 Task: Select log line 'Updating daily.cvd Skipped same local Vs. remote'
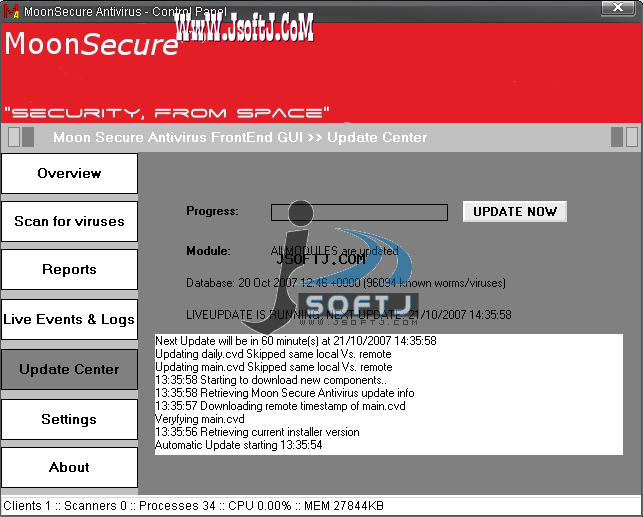(x=273, y=354)
